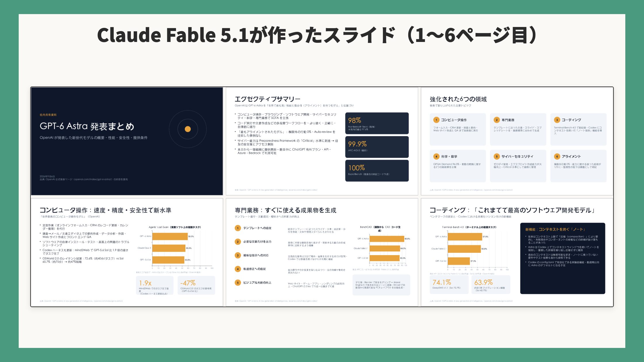644x362 pixels.
Task: Click the "デモ例：Blender" example box
Action: coord(381,285)
